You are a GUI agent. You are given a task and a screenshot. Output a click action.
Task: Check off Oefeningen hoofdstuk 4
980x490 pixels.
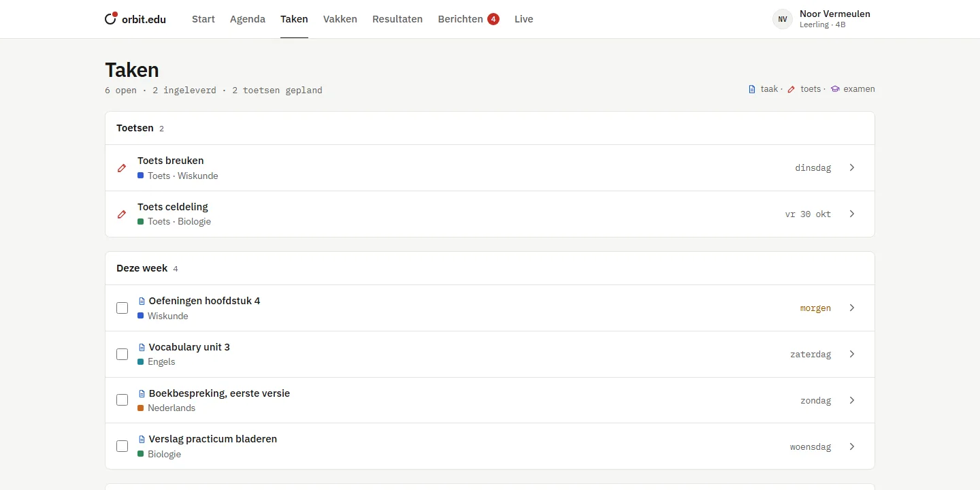122,308
